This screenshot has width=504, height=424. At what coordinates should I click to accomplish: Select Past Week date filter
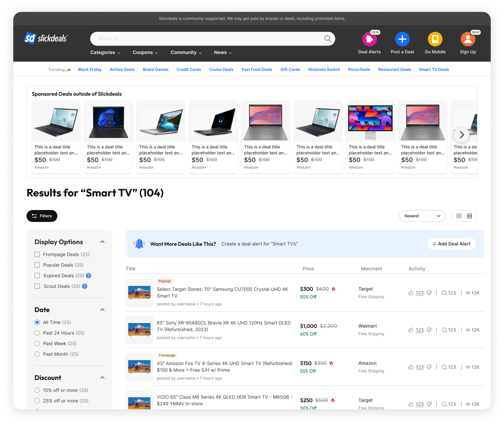pos(37,344)
